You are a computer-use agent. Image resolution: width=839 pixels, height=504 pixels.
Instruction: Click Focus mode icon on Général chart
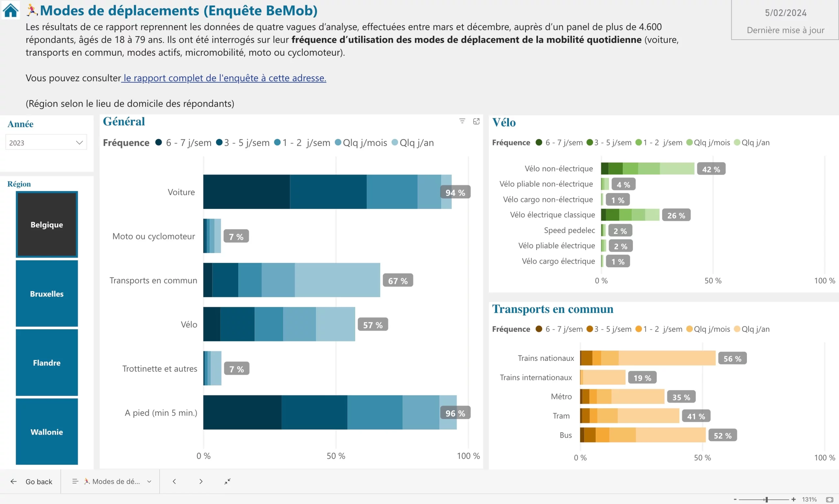[x=476, y=121]
